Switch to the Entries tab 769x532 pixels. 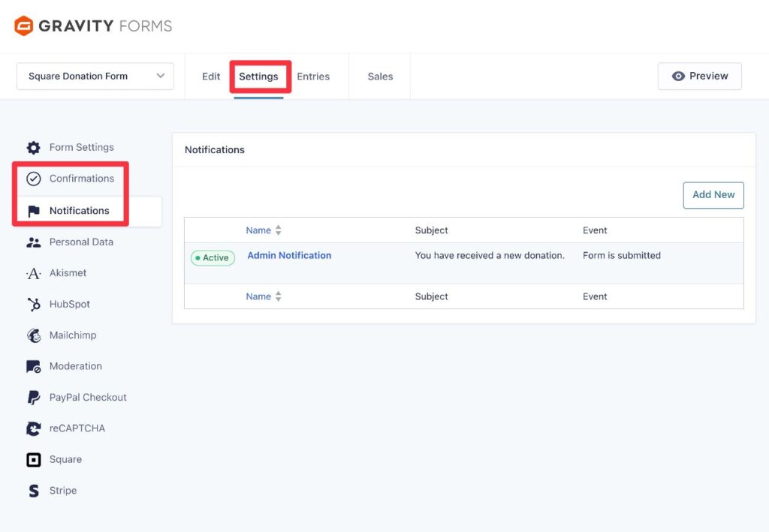(x=313, y=77)
